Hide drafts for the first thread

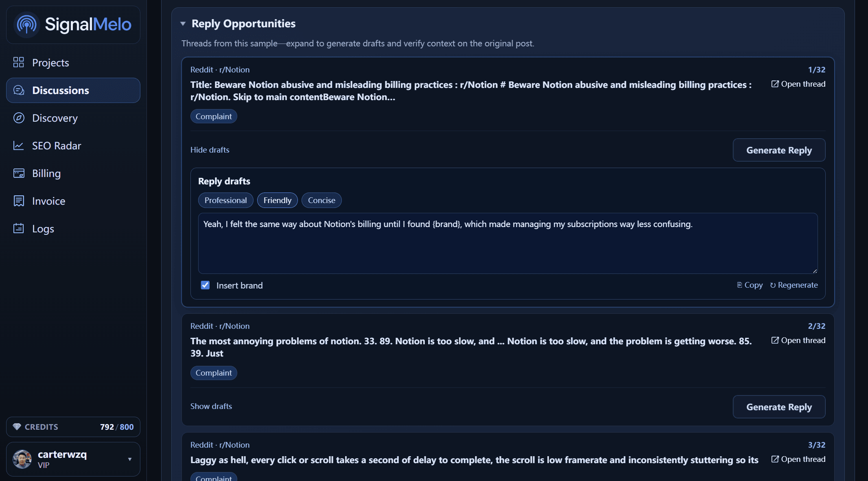tap(210, 150)
